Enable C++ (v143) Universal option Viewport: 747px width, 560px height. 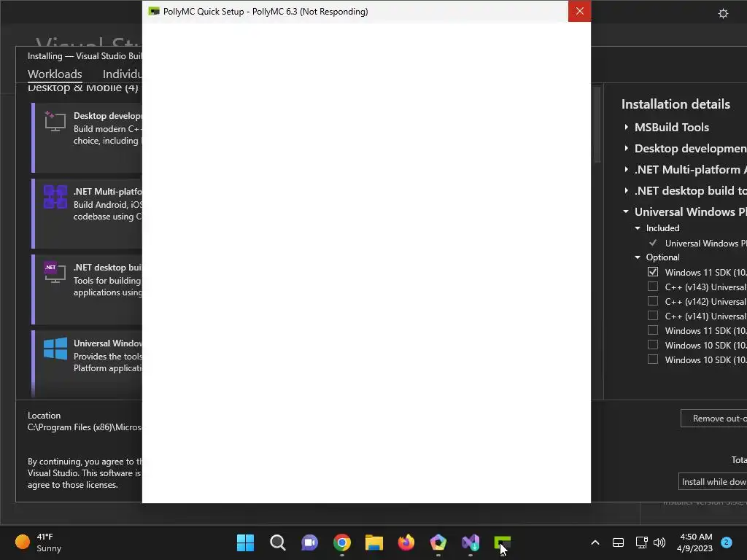[653, 287]
